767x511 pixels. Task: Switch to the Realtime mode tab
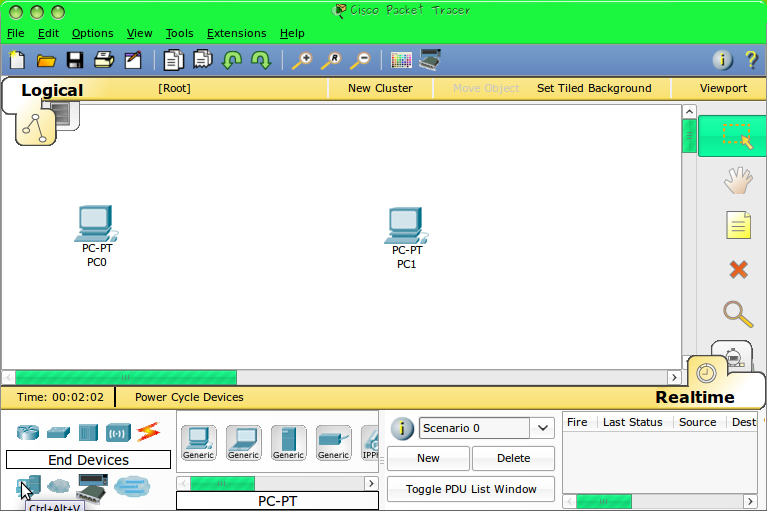pyautogui.click(x=695, y=397)
